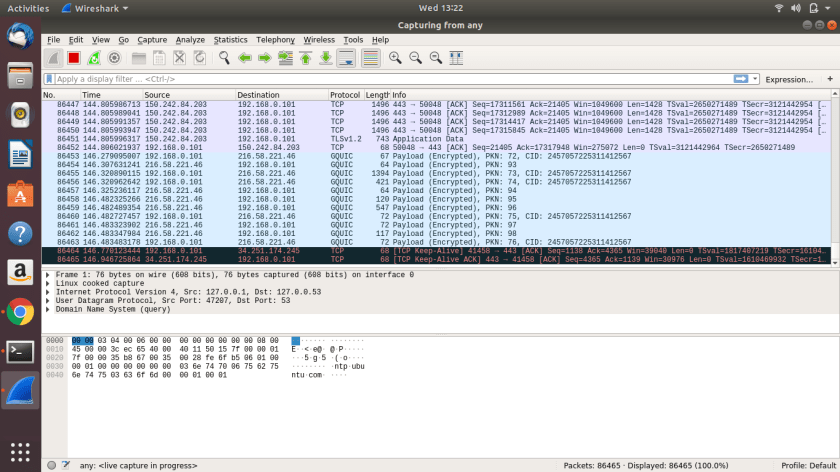Toggle packet list colorization
The image size is (840, 472).
pyautogui.click(x=370, y=58)
